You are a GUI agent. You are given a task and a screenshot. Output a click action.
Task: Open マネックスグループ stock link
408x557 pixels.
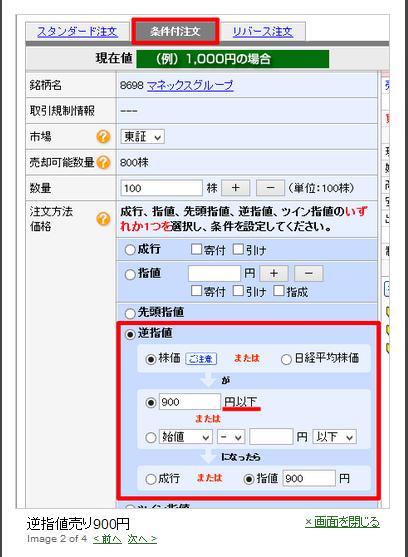[190, 85]
